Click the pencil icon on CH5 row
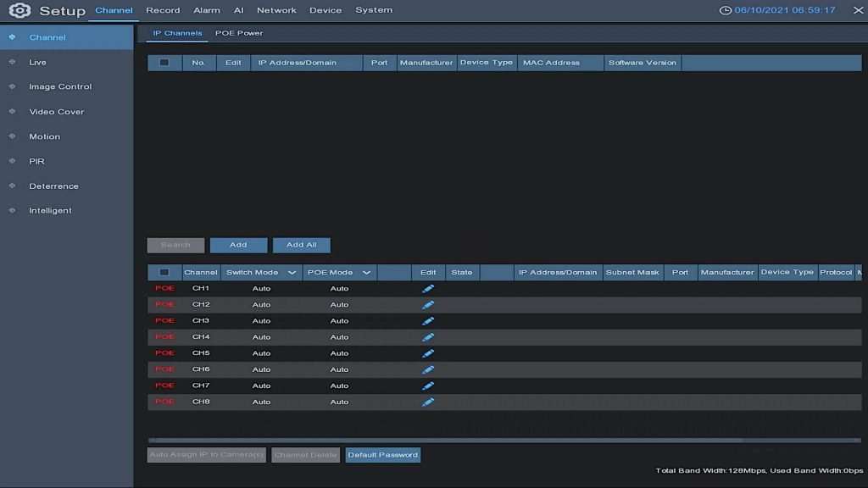The image size is (868, 488). [x=428, y=352]
